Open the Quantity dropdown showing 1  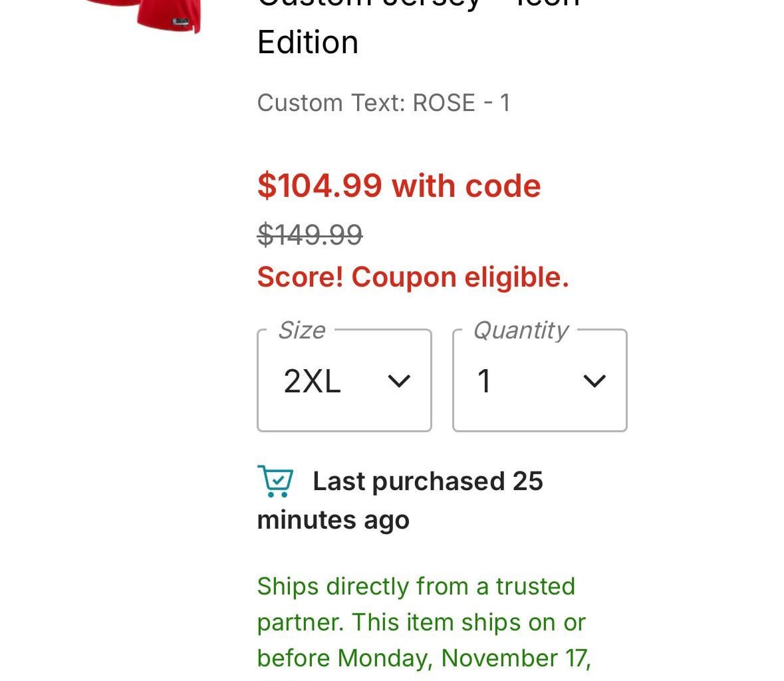[x=539, y=379]
